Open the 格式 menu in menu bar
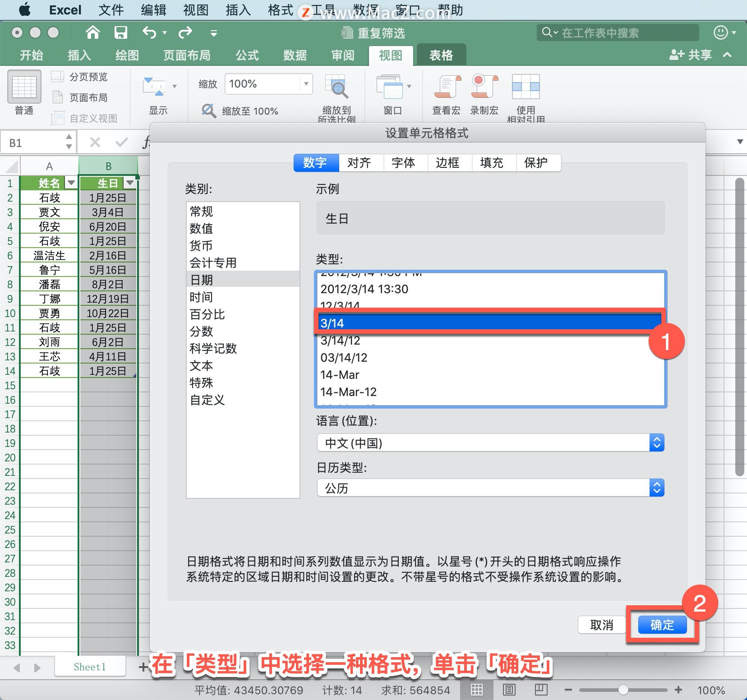The width and height of the screenshot is (747, 700). [x=281, y=10]
